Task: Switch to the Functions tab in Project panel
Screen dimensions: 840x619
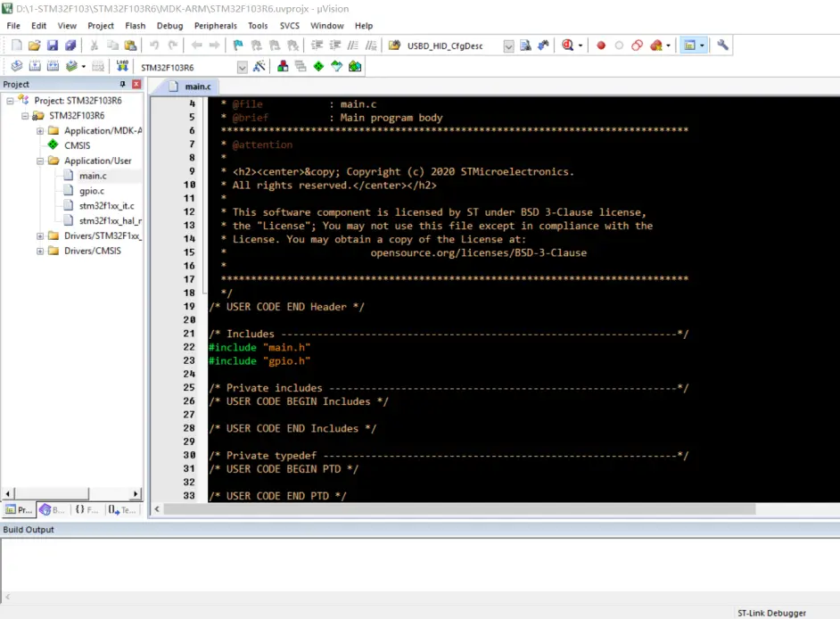Action: tap(86, 509)
